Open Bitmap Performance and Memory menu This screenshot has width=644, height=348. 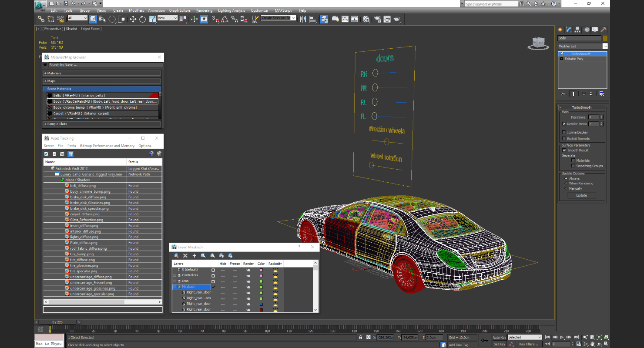coord(107,146)
